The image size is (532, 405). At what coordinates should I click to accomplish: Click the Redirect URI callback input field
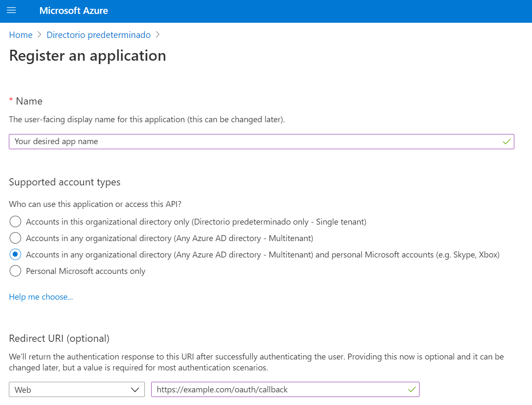tap(278, 390)
